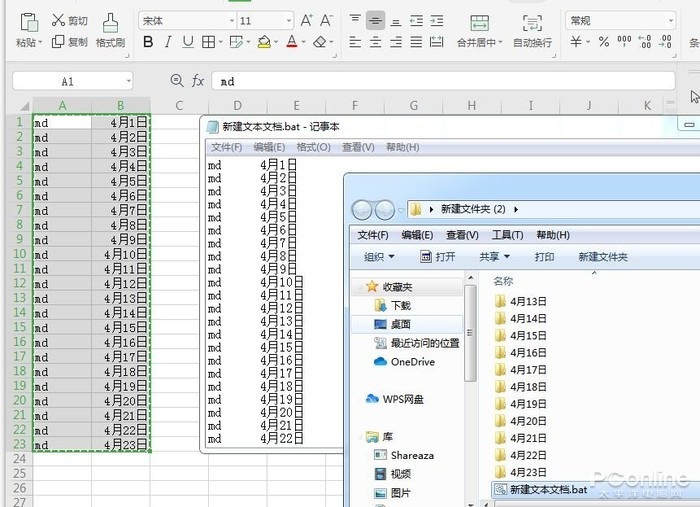Screen dimensions: 700x507
Task: Align text to bottom of cell
Action: point(396,21)
